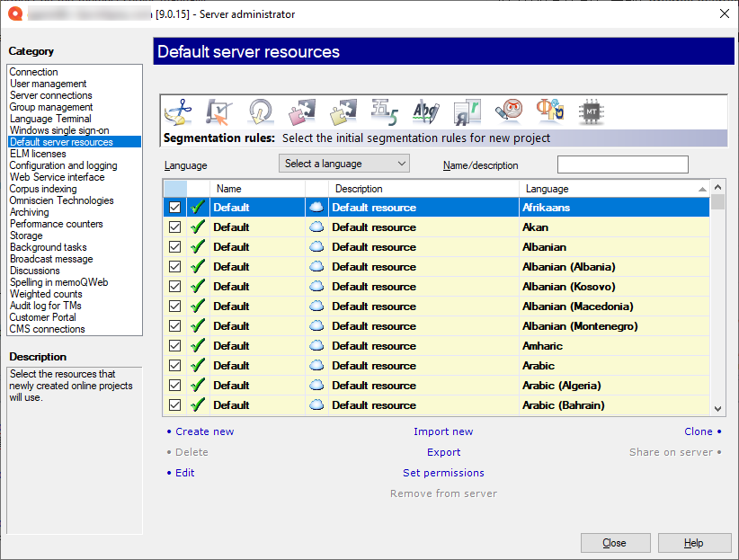Select the Segmentation rules scissors icon
Screen dimensions: 739x560
tap(179, 112)
